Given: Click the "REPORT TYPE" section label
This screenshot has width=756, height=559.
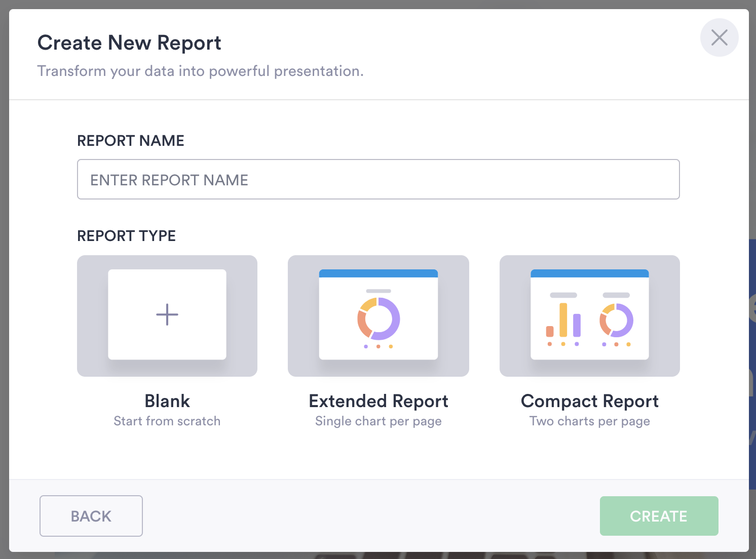Looking at the screenshot, I should click(x=127, y=236).
